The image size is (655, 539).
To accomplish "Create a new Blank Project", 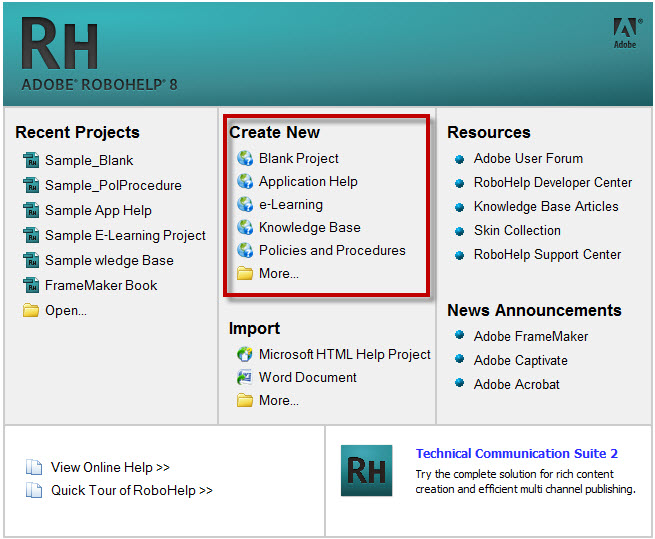I will pyautogui.click(x=299, y=158).
